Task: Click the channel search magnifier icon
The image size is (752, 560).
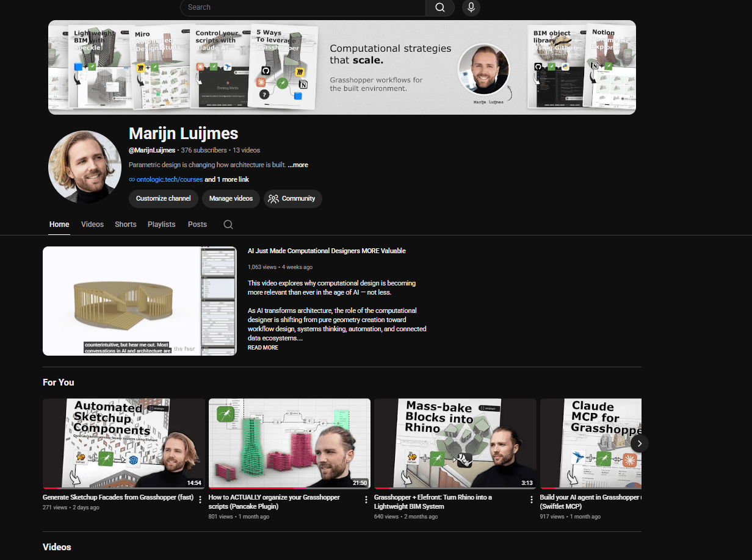Action: coord(228,224)
